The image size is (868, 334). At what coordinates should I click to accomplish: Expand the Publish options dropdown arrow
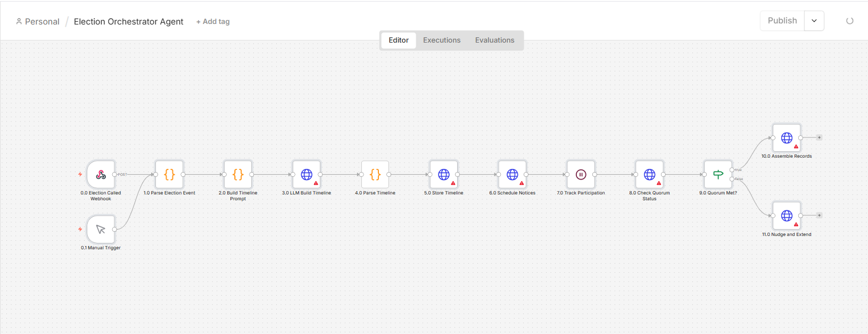coord(814,21)
